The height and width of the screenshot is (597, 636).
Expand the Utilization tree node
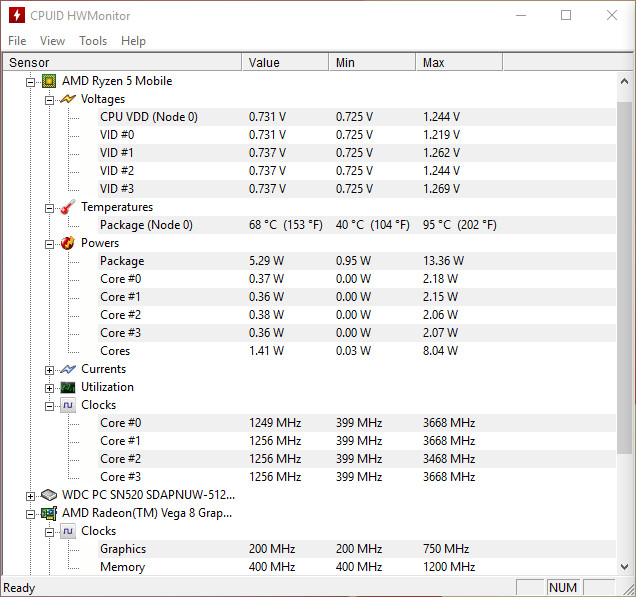[x=49, y=388]
